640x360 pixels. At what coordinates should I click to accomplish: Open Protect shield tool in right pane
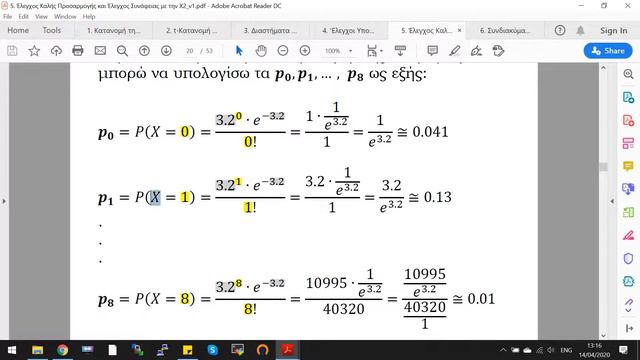pyautogui.click(x=628, y=258)
